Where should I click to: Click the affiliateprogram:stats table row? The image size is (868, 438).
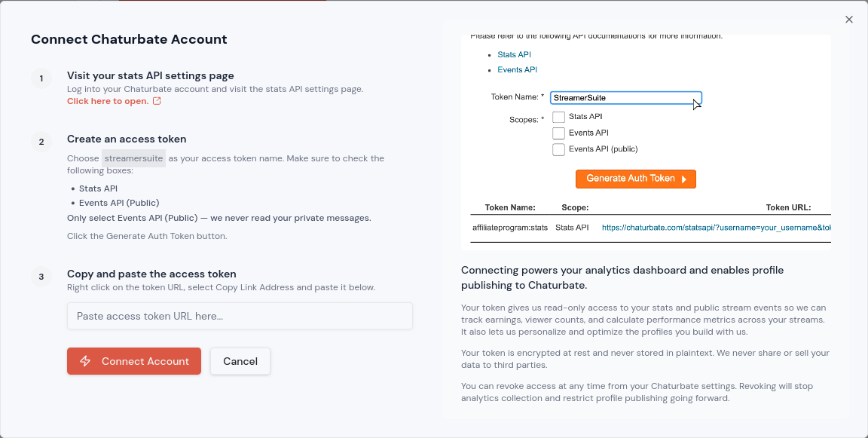tap(510, 227)
